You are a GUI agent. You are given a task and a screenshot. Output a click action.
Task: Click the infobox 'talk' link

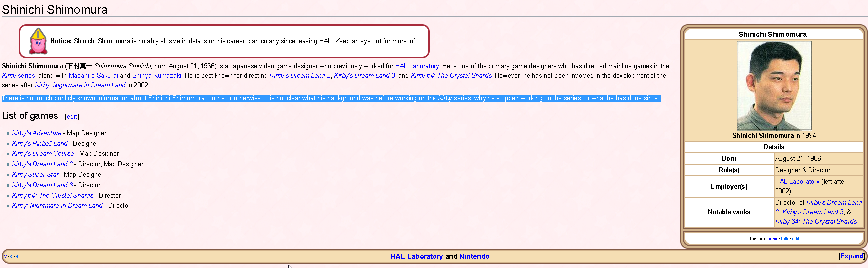pyautogui.click(x=784, y=239)
